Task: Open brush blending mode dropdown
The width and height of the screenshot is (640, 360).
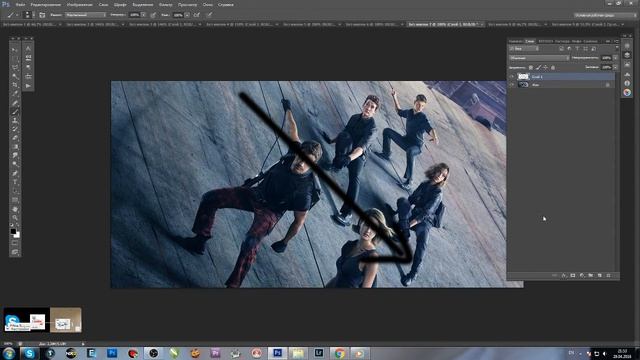Action: [x=85, y=15]
